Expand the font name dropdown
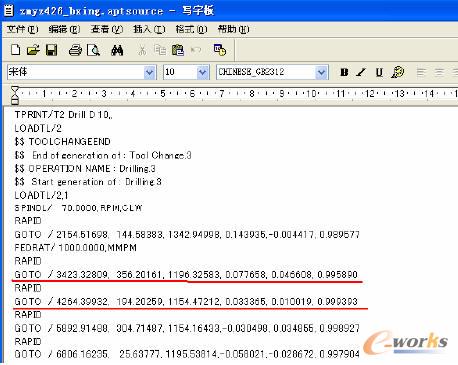The height and width of the screenshot is (365, 458). pos(150,72)
